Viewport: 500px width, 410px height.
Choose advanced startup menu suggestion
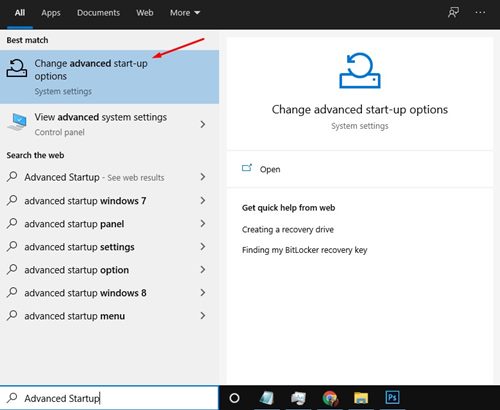109,316
